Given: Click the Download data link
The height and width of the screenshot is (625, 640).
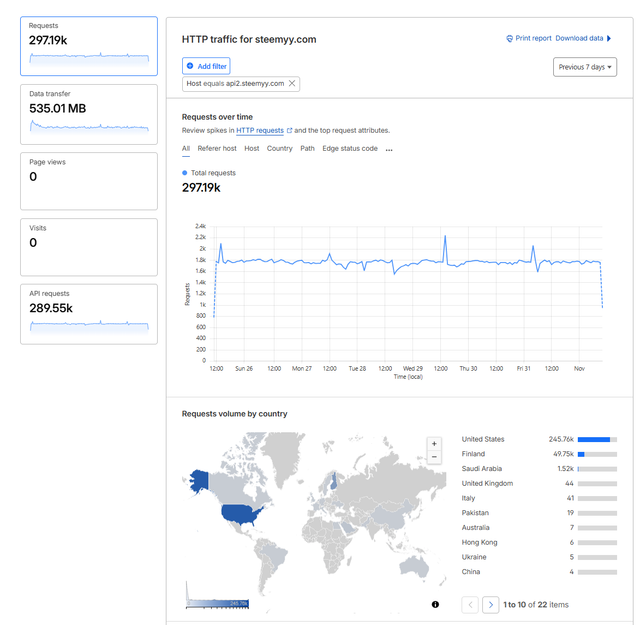Looking at the screenshot, I should [x=579, y=39].
